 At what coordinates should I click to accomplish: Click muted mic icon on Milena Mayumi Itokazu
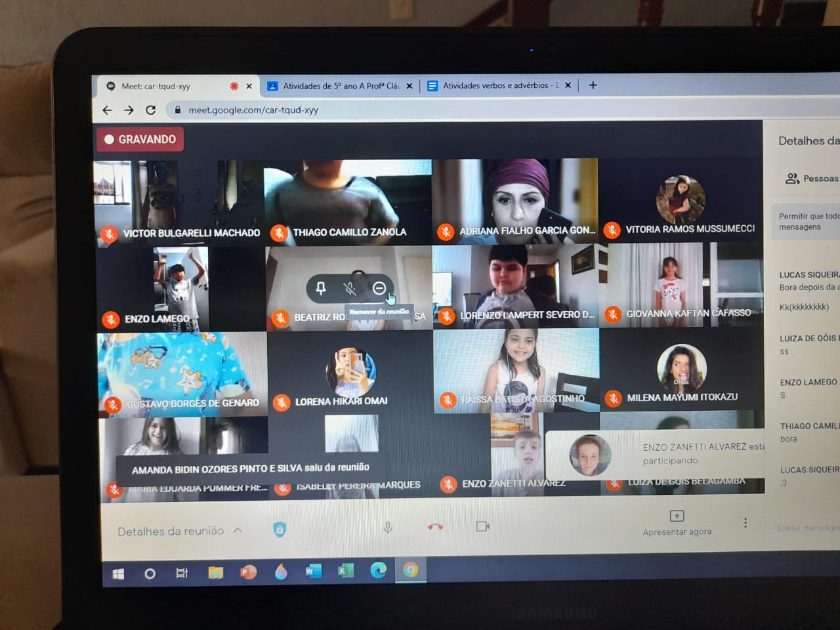[x=614, y=398]
